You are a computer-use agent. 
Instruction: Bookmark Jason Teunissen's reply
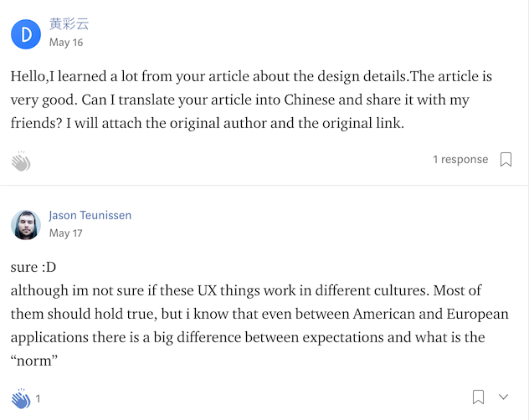click(x=478, y=397)
